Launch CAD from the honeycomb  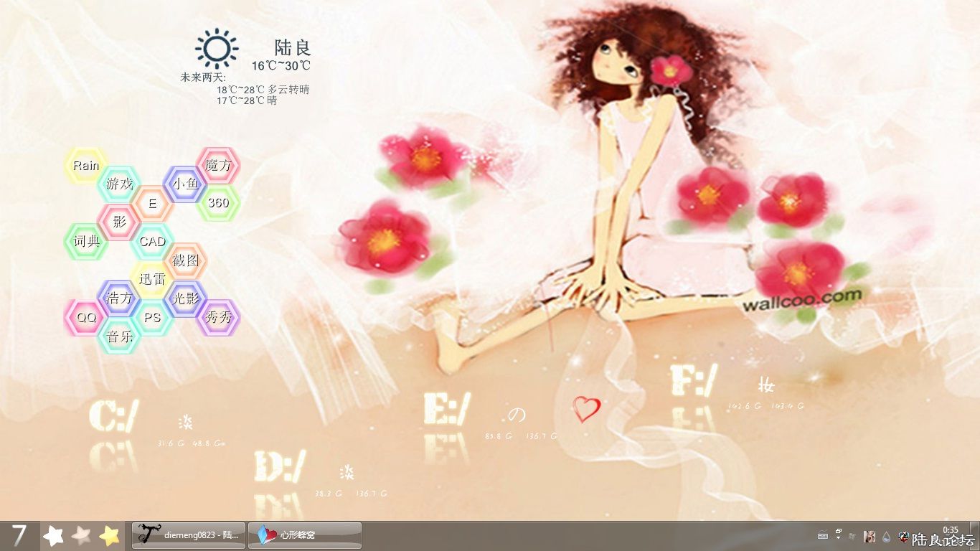point(152,242)
